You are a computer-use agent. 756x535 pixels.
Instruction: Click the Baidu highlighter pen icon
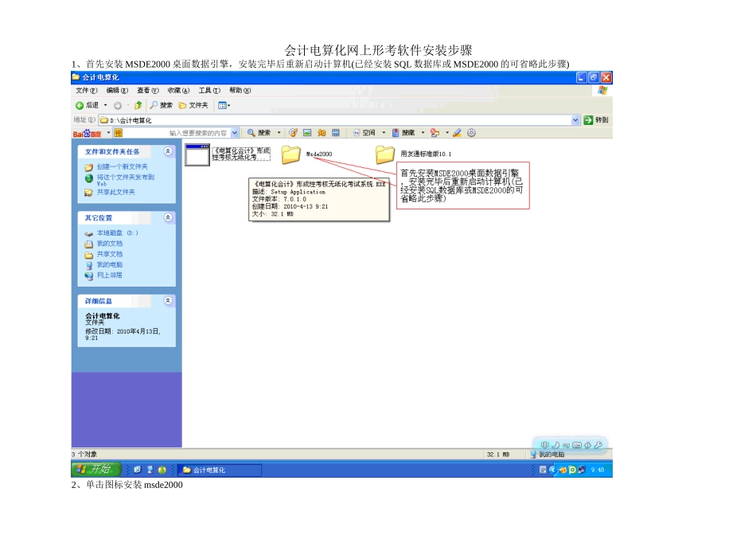(457, 133)
